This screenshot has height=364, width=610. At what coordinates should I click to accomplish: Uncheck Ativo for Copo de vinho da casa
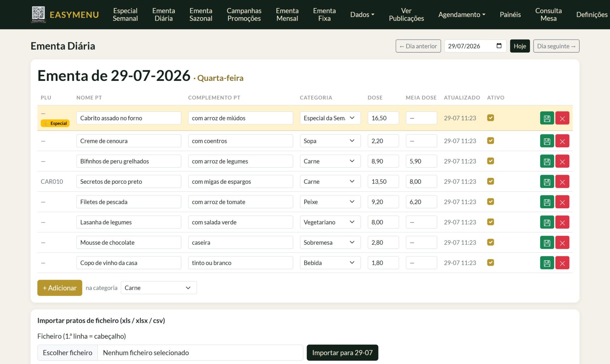click(490, 262)
